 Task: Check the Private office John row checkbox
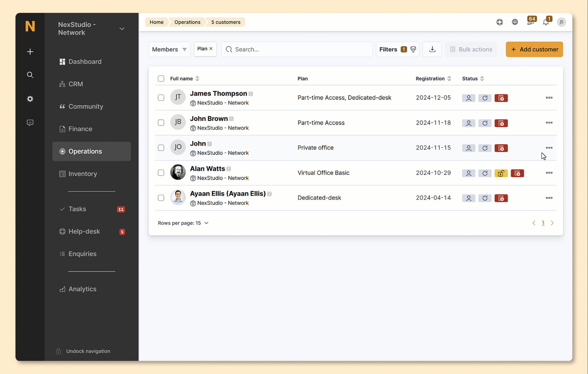[161, 148]
